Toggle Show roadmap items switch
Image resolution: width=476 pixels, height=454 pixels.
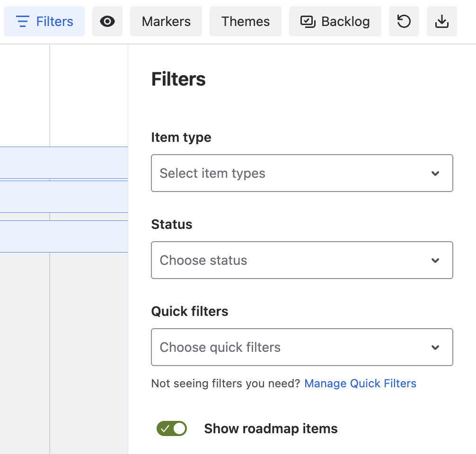171,428
